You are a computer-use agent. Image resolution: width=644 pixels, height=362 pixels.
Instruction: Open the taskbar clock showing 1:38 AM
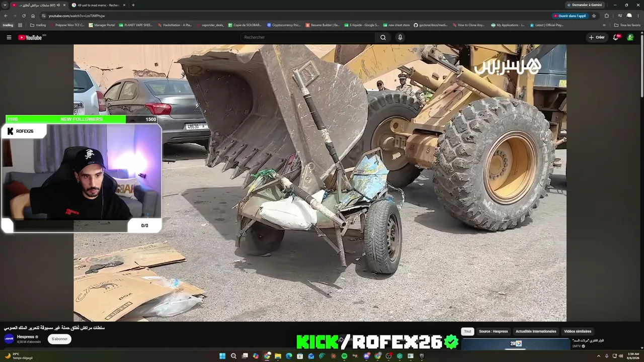(x=633, y=356)
